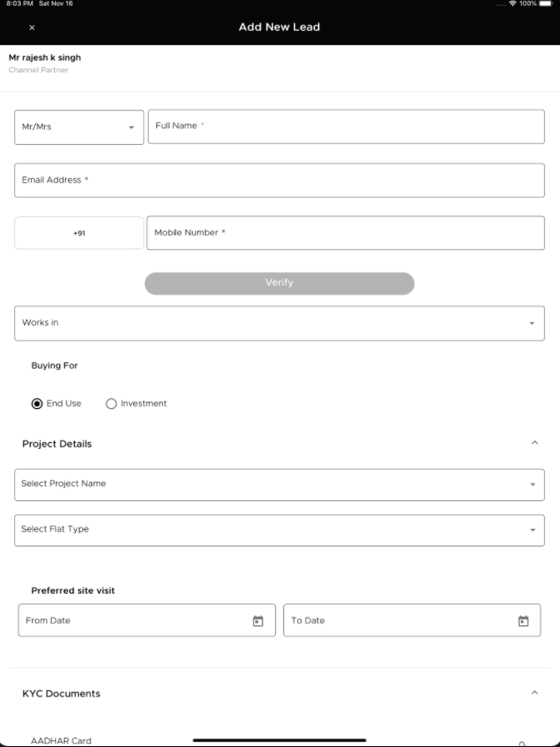Tap the AADHAR Card row
The width and height of the screenshot is (560, 747).
(x=279, y=741)
